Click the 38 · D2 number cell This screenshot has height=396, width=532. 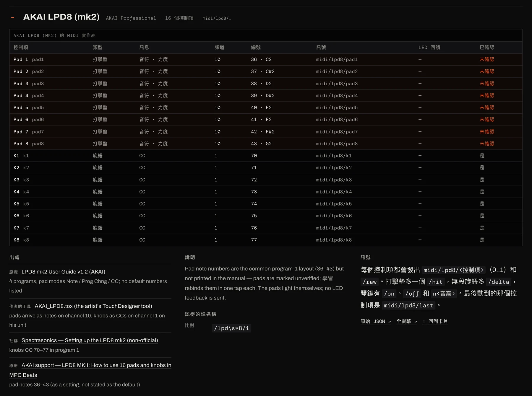(x=261, y=84)
